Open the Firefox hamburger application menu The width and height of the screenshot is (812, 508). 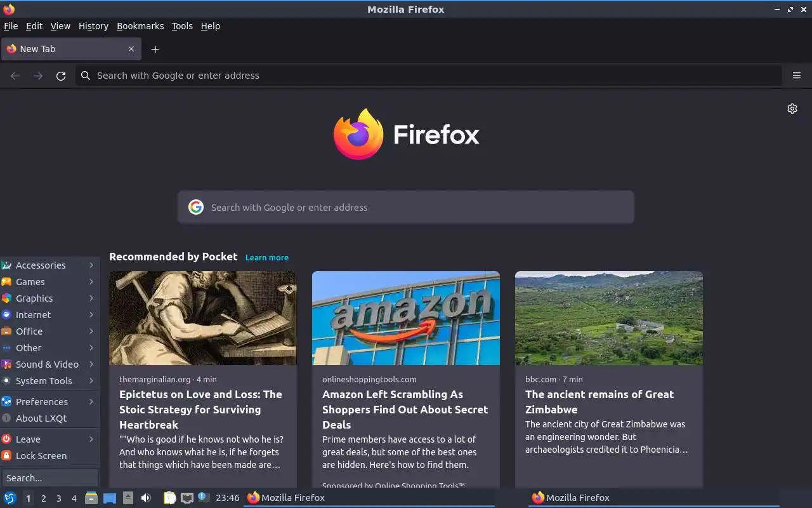click(x=797, y=76)
